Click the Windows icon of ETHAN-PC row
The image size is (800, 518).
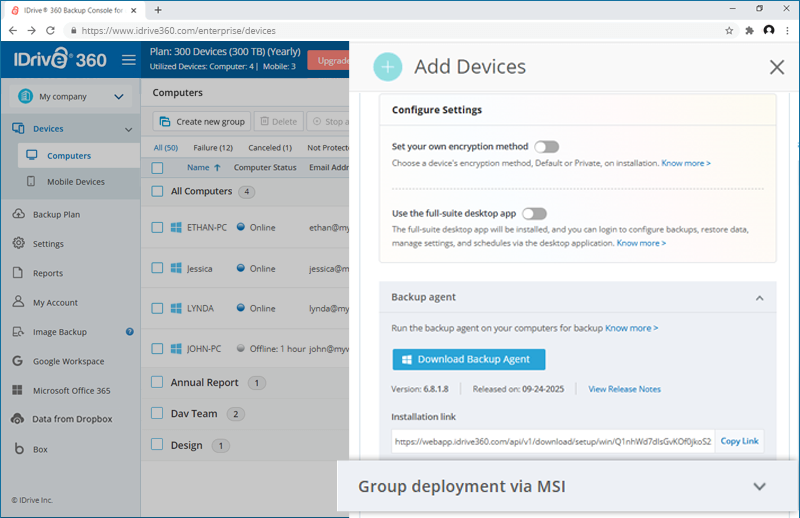176,228
